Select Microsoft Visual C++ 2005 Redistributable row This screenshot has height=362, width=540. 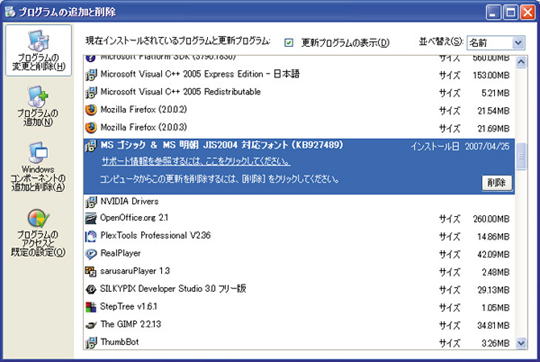(x=299, y=92)
